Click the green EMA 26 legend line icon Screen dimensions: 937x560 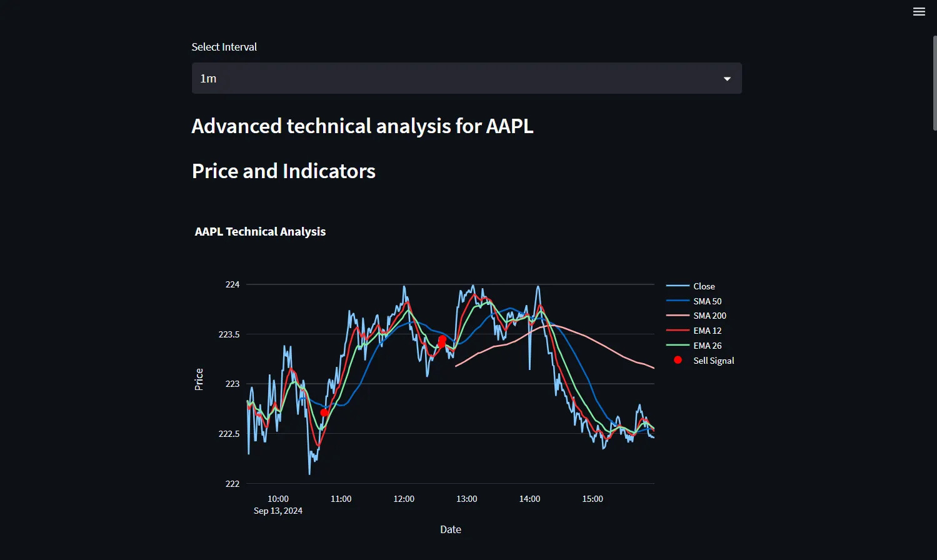(x=678, y=346)
